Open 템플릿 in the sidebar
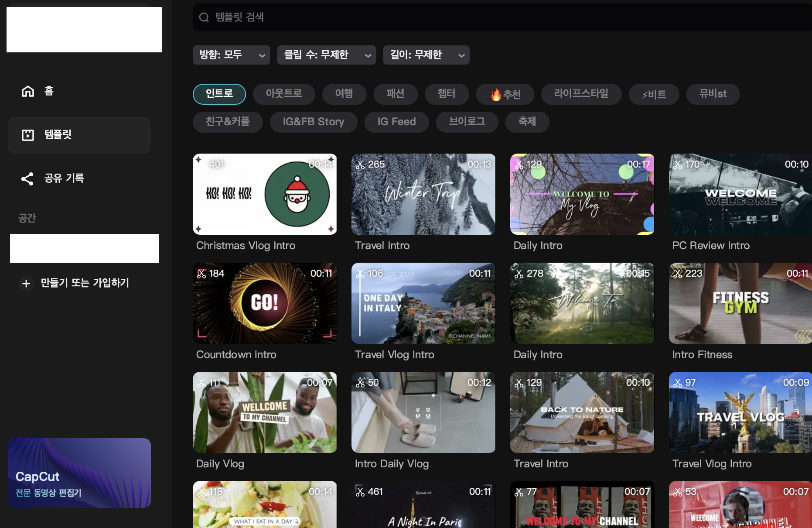This screenshot has height=528, width=812. tap(79, 135)
